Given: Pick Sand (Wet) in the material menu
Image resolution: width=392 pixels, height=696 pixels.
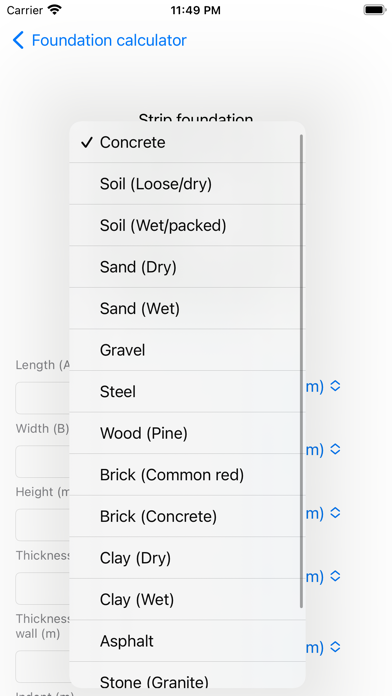Looking at the screenshot, I should coord(187,308).
